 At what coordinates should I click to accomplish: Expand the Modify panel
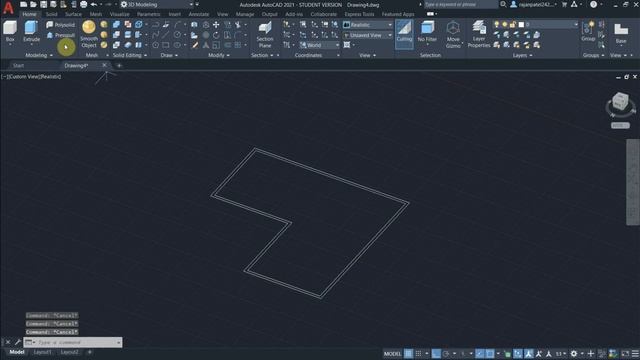pyautogui.click(x=218, y=55)
